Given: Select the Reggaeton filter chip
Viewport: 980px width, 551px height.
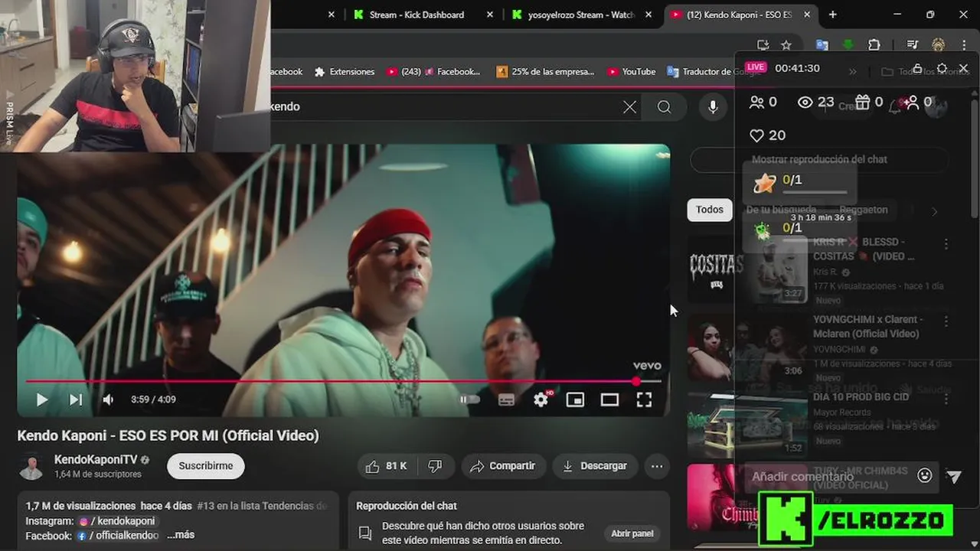Looking at the screenshot, I should point(864,210).
